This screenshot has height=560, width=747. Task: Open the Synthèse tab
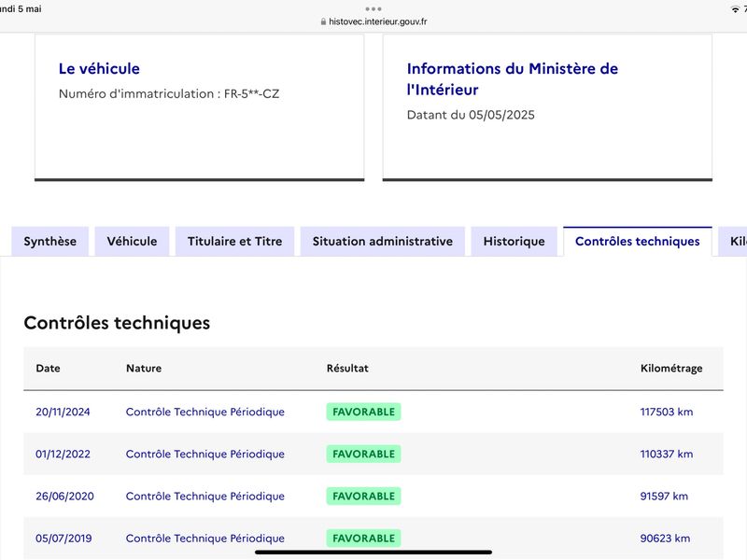[x=50, y=242]
